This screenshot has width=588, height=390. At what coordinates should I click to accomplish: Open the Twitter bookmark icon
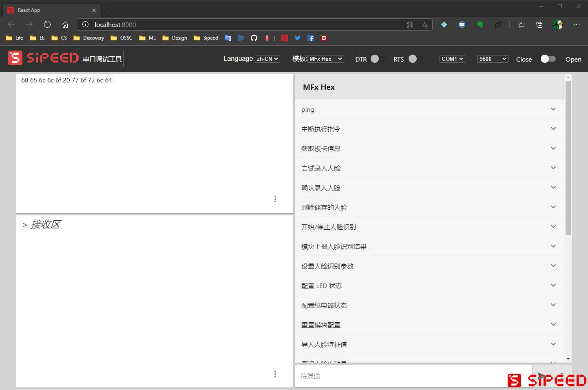[298, 38]
